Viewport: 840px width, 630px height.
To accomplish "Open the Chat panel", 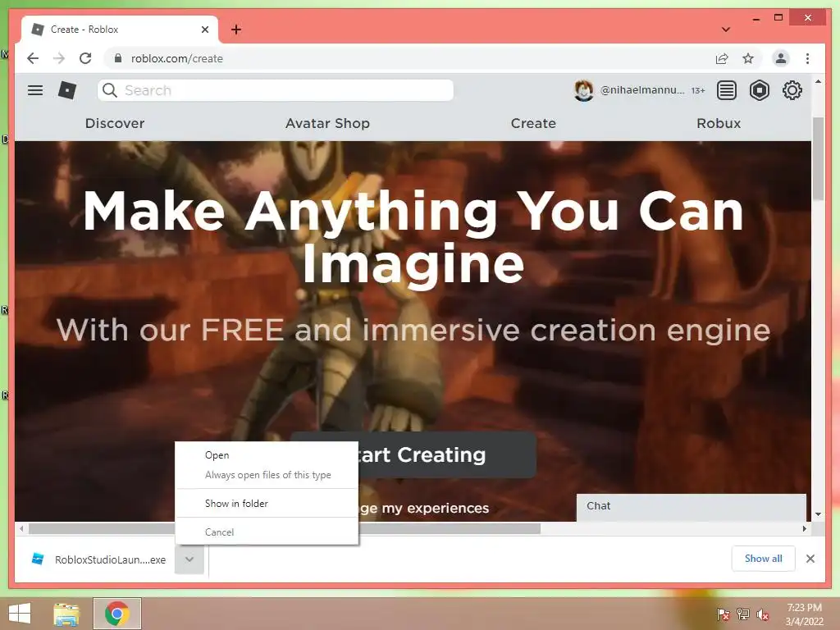I will pyautogui.click(x=691, y=507).
